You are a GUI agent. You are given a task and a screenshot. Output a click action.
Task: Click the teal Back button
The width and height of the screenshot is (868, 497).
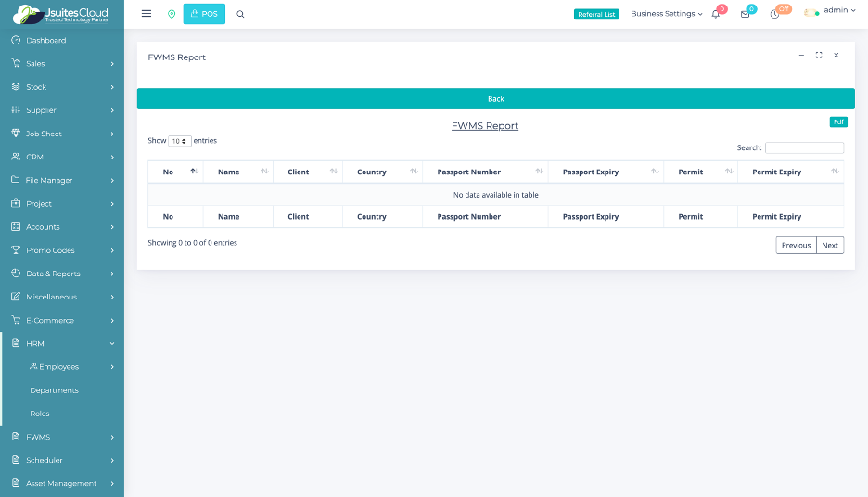pos(495,99)
